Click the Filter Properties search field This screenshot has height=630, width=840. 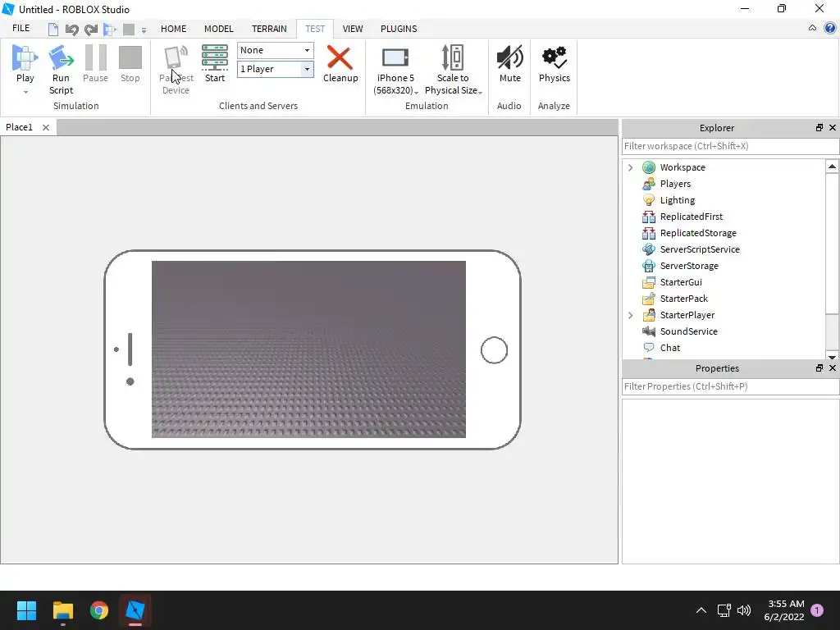coord(730,387)
